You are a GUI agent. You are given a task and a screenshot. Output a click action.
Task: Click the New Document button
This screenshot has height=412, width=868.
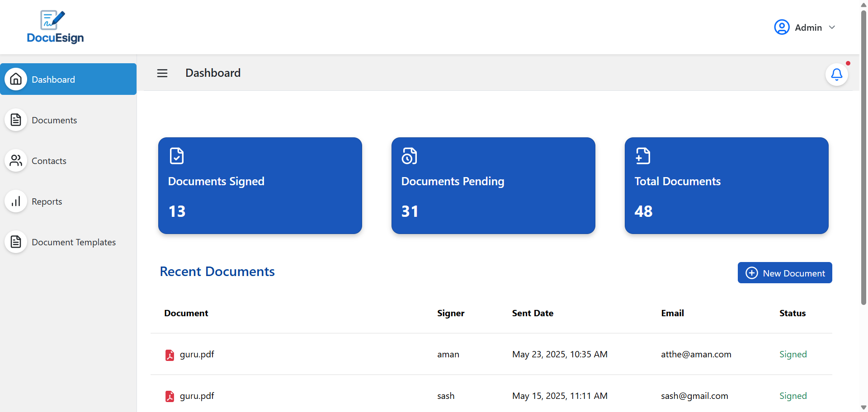[785, 273]
